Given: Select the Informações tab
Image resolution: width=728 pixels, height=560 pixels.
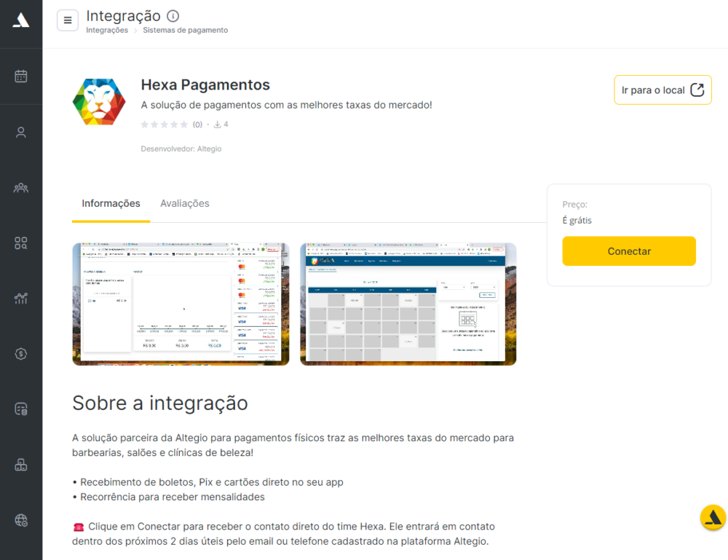Looking at the screenshot, I should coord(111,203).
